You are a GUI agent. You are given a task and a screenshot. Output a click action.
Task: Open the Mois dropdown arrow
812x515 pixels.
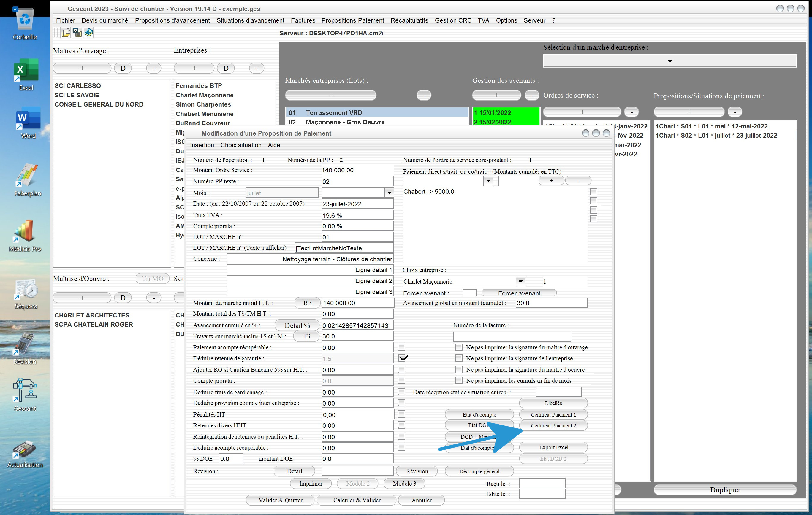tap(389, 193)
